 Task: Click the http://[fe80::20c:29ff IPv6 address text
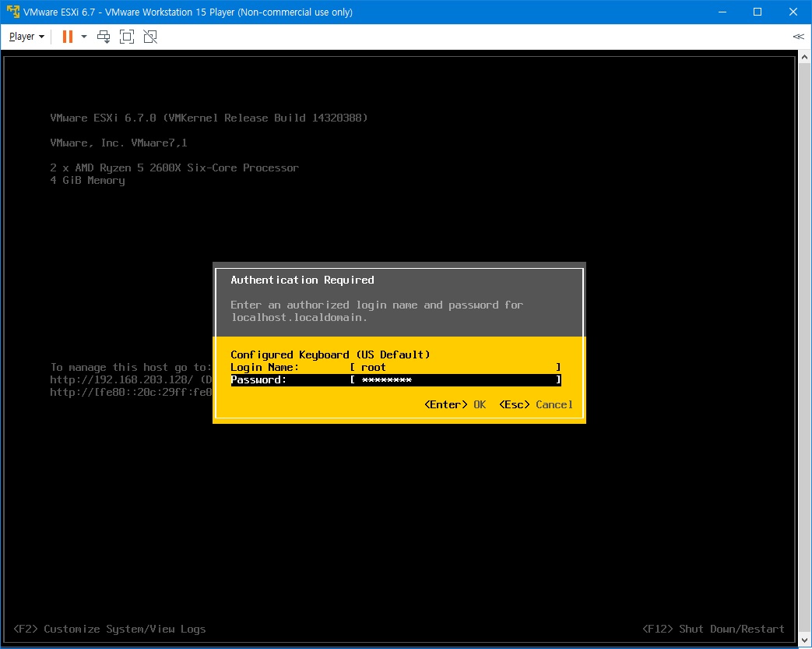pos(131,392)
